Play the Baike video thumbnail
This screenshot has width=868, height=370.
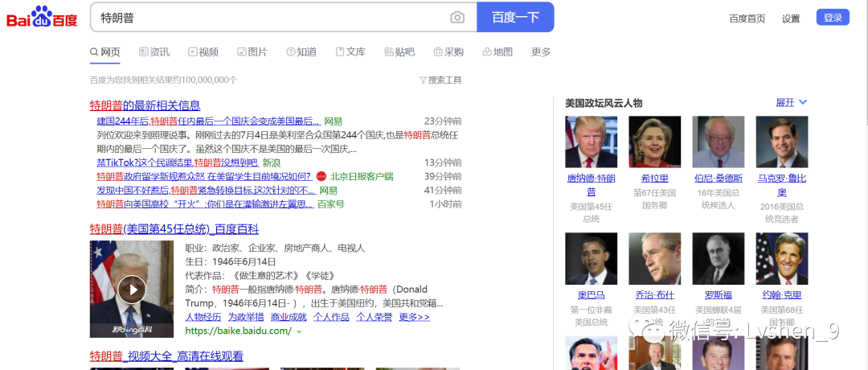132,289
